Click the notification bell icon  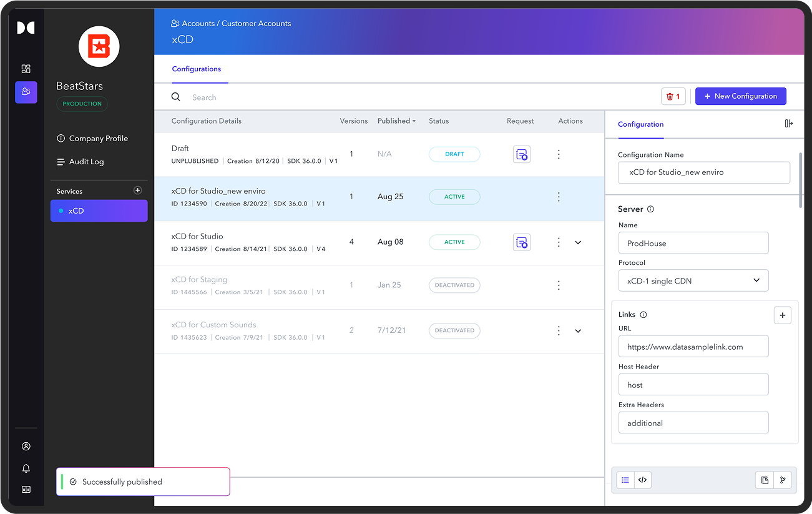point(26,468)
